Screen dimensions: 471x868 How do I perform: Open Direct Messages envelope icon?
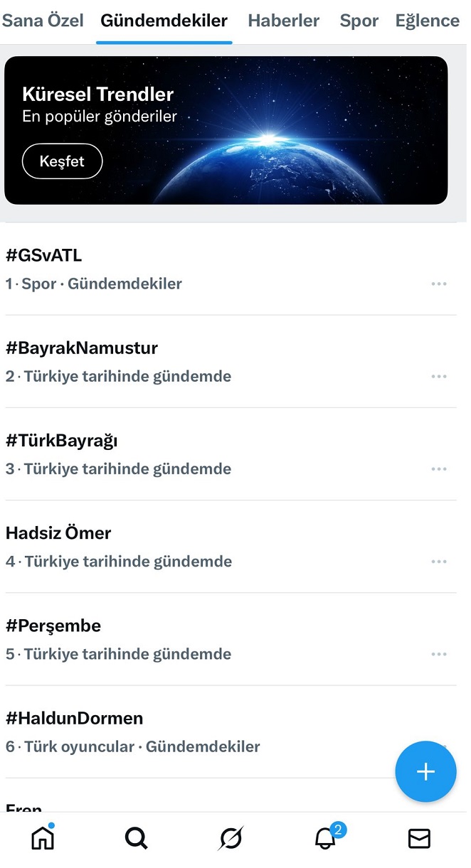coord(419,839)
